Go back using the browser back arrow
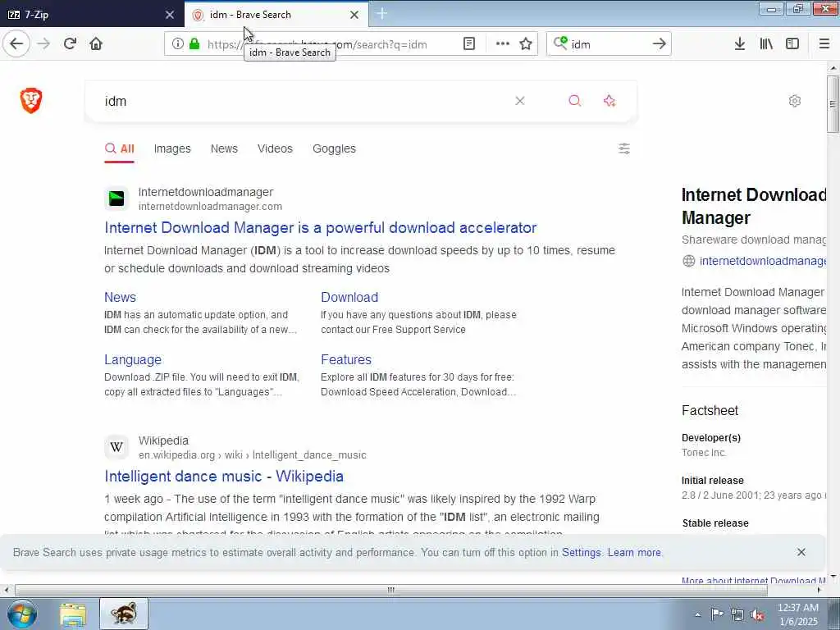This screenshot has width=840, height=630. (x=16, y=43)
